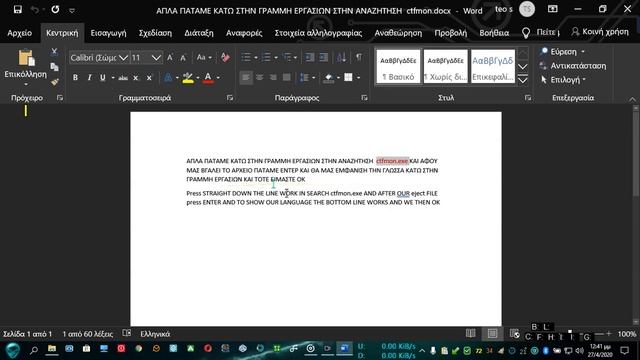Click the Undo arrow in quick access toolbar
This screenshot has width=640, height=360.
coord(35,9)
